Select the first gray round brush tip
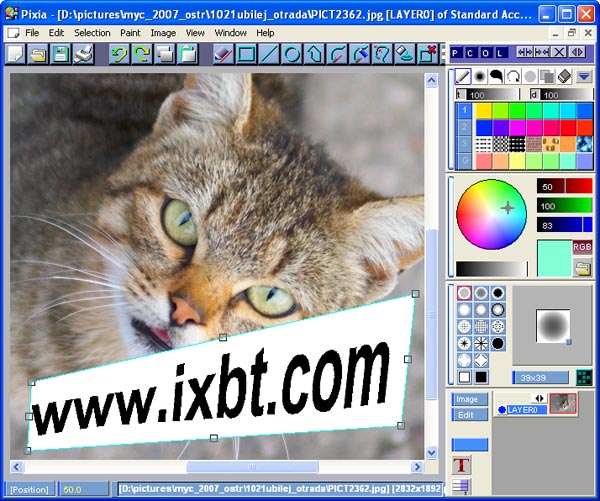The image size is (600, 501). [x=464, y=294]
